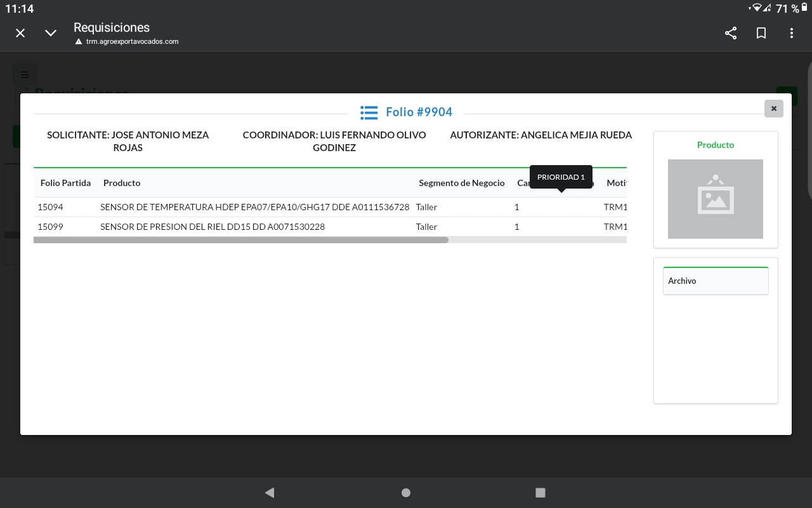Select row with Folio Partida 15099
Image resolution: width=812 pixels, height=508 pixels.
tap(51, 227)
